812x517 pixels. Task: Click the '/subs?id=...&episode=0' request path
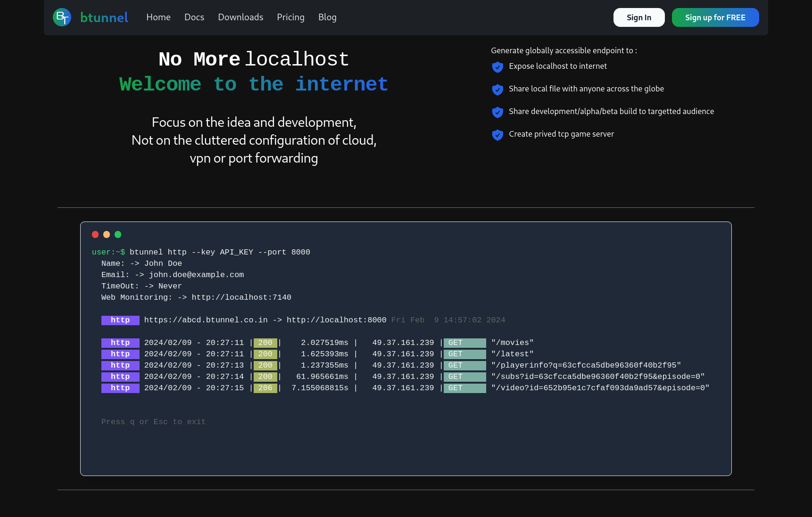(598, 377)
